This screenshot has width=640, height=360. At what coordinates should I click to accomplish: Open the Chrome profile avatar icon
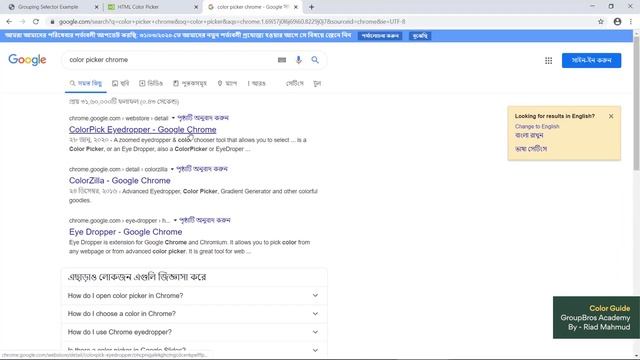click(x=617, y=22)
